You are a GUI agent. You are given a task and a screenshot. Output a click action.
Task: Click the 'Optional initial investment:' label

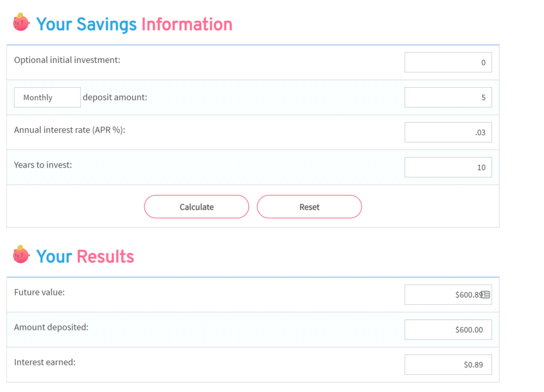[67, 60]
